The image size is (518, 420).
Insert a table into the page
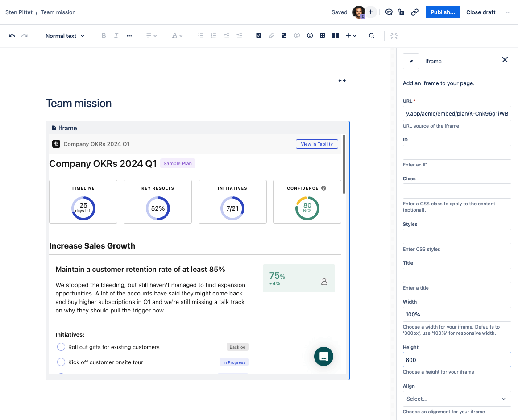322,35
